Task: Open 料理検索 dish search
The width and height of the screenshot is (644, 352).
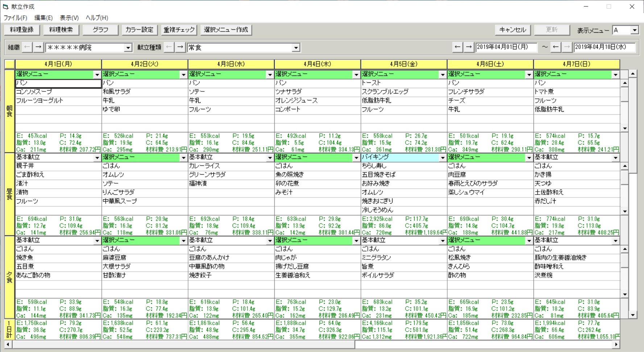Action: coord(61,30)
